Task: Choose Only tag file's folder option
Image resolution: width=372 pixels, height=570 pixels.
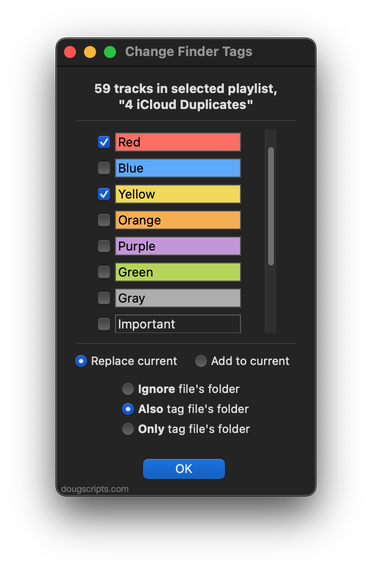Action: [x=128, y=429]
